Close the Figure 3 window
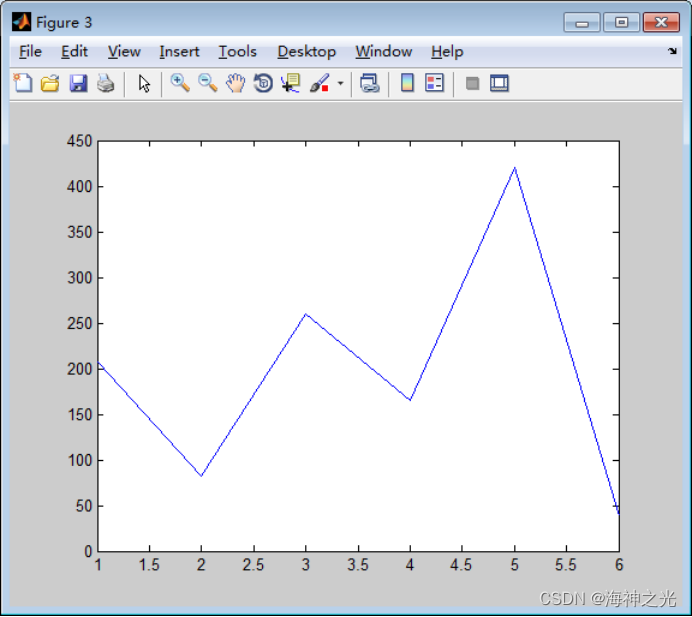 click(661, 22)
